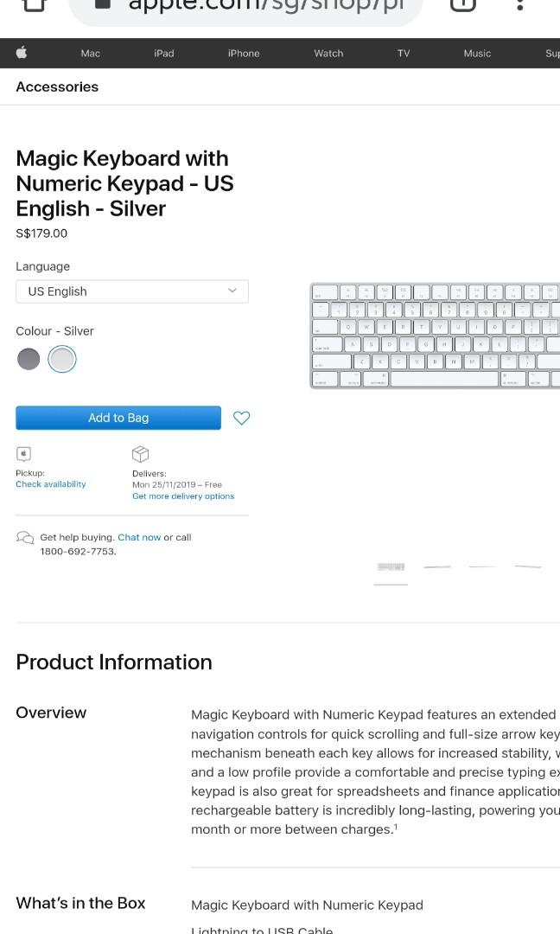Image resolution: width=560 pixels, height=934 pixels.
Task: Tap the heart favorite icon
Action: [x=241, y=418]
